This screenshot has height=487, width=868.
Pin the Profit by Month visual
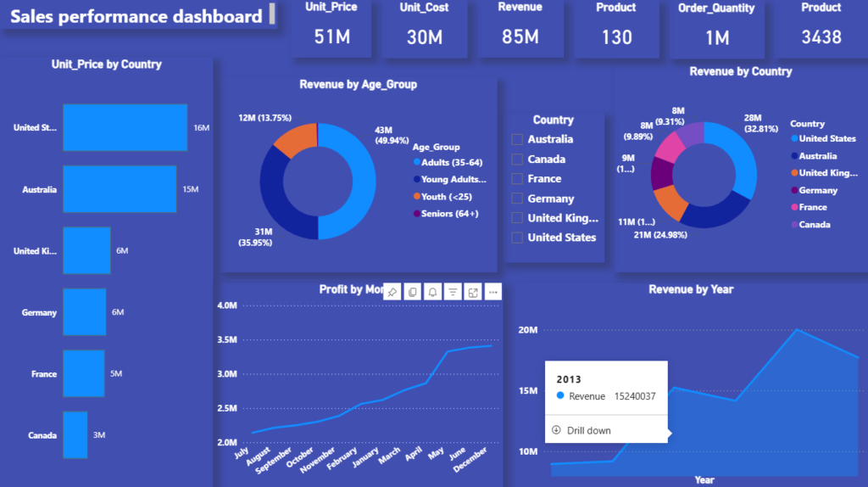click(x=392, y=292)
